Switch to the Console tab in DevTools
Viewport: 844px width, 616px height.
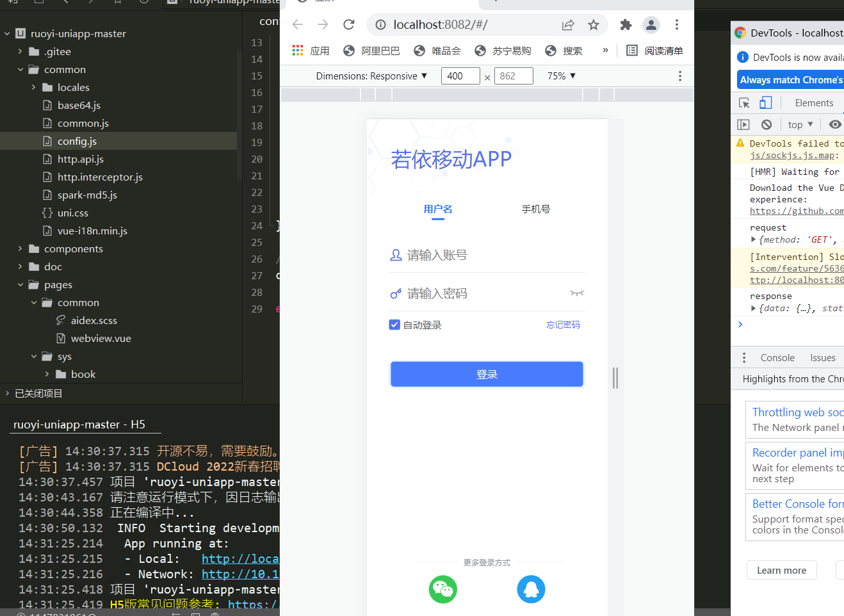click(777, 358)
